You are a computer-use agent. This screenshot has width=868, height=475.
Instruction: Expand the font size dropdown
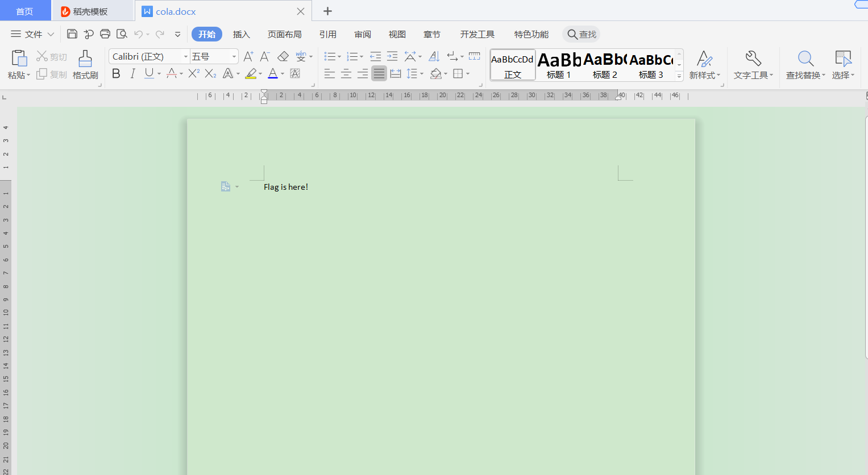[234, 56]
